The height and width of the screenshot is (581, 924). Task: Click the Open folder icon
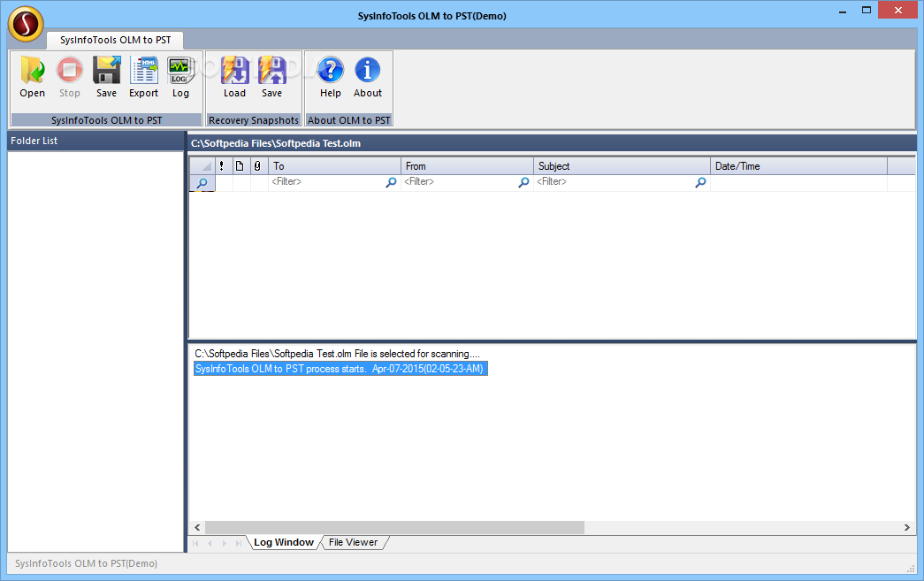tap(33, 70)
